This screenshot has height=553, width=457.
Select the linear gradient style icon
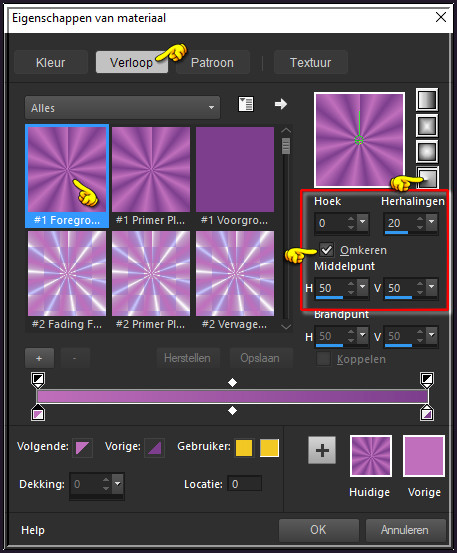coord(427,100)
